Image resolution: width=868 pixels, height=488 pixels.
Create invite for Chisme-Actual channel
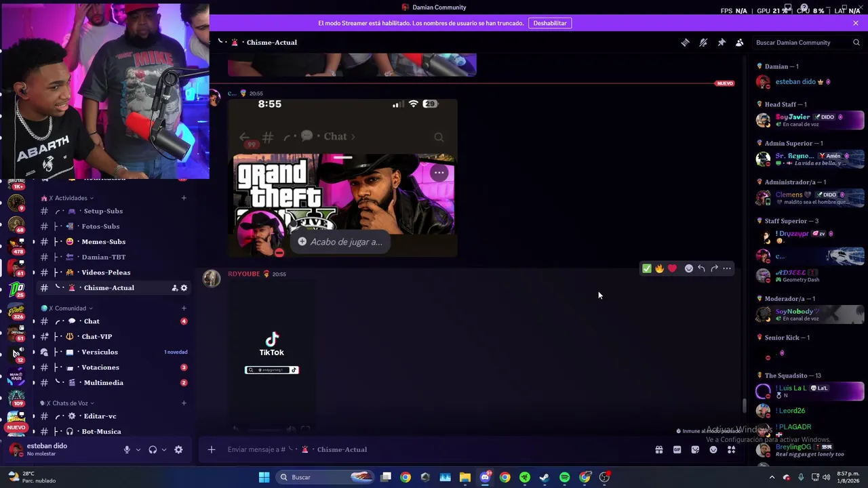coord(174,288)
